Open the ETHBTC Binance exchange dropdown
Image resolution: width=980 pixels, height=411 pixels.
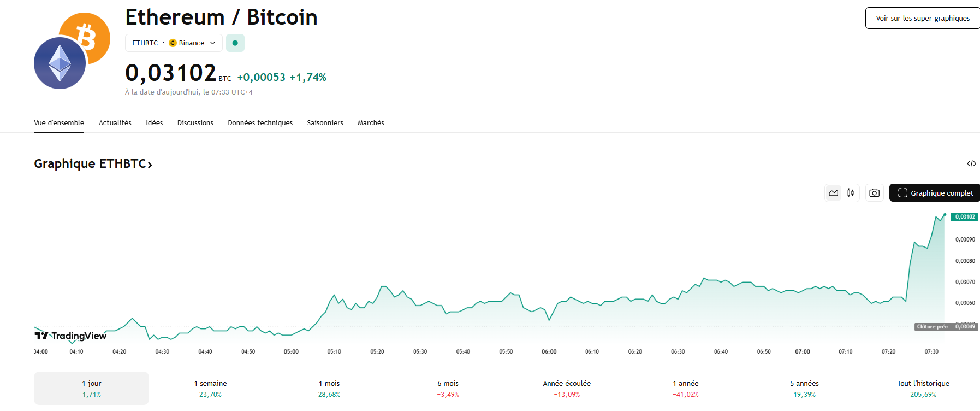tap(174, 43)
